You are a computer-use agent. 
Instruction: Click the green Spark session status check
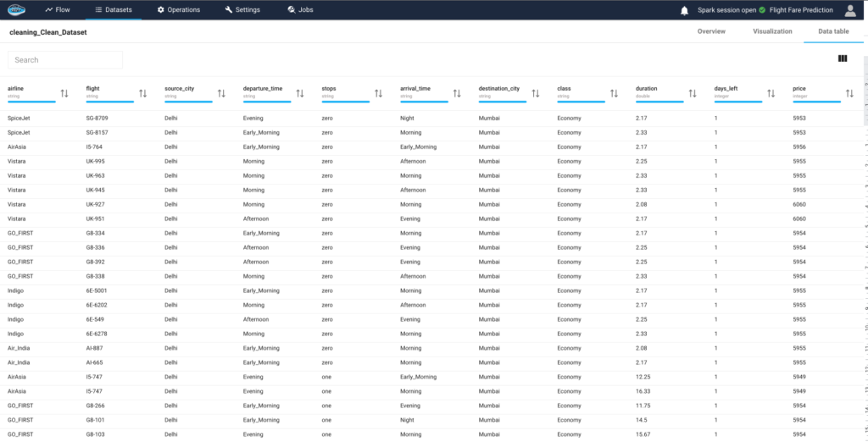click(x=762, y=10)
